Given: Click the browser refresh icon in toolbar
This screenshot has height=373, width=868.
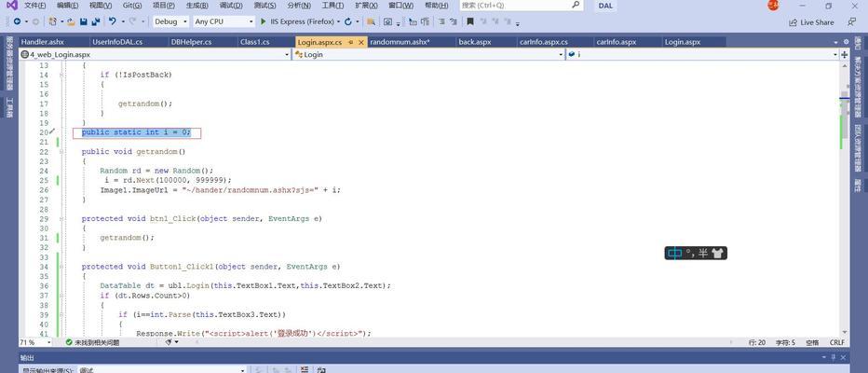Looking at the screenshot, I should (347, 21).
